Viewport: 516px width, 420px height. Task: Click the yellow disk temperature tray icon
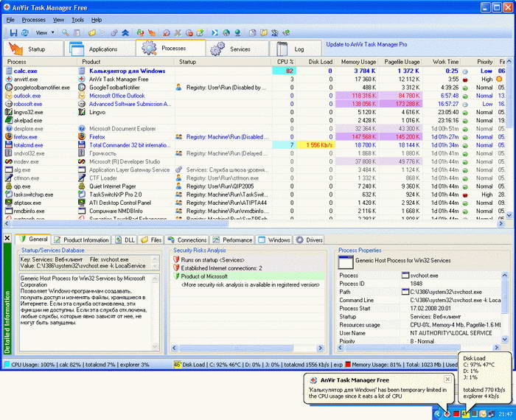(467, 413)
